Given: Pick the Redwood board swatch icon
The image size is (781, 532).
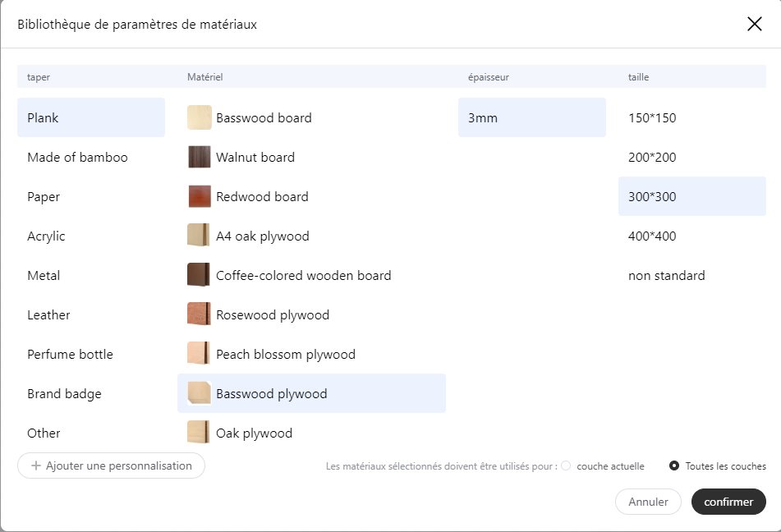Looking at the screenshot, I should pos(199,196).
